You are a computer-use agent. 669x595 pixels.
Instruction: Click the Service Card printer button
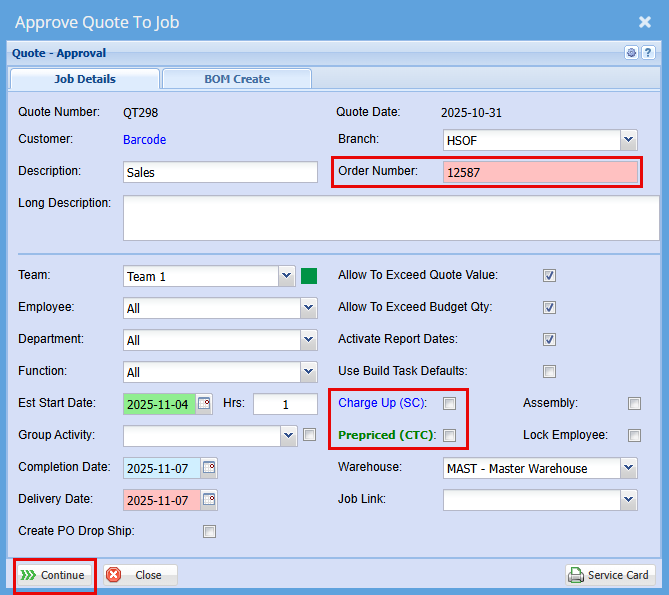pyautogui.click(x=611, y=575)
